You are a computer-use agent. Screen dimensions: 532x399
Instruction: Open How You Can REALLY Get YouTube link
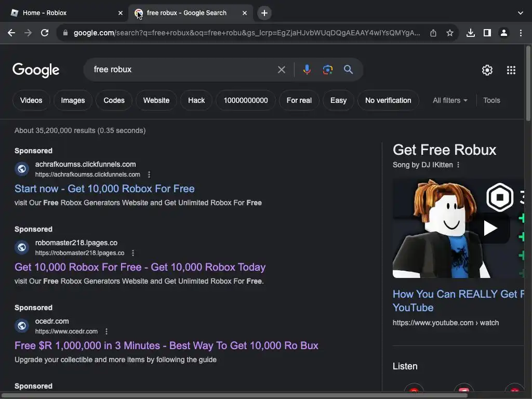(458, 301)
